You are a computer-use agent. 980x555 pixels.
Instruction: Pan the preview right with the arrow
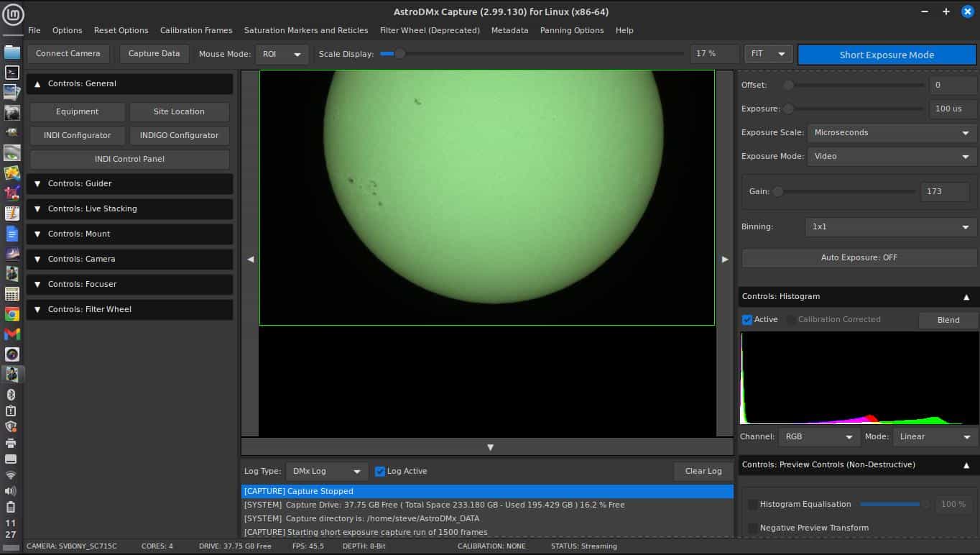(x=724, y=259)
